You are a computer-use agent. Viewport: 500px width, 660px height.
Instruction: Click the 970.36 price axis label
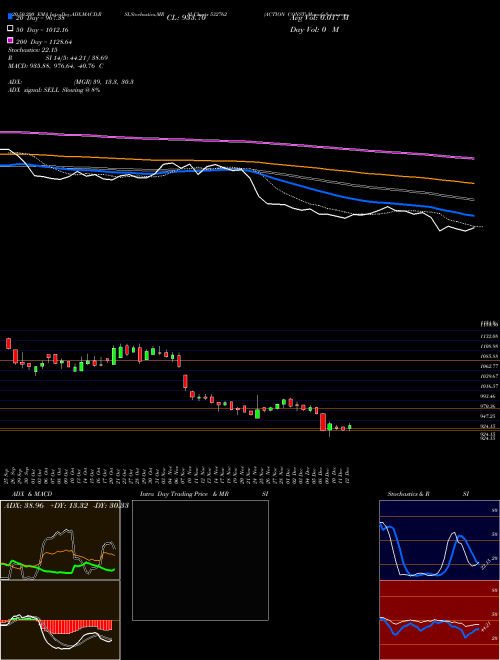point(489,406)
